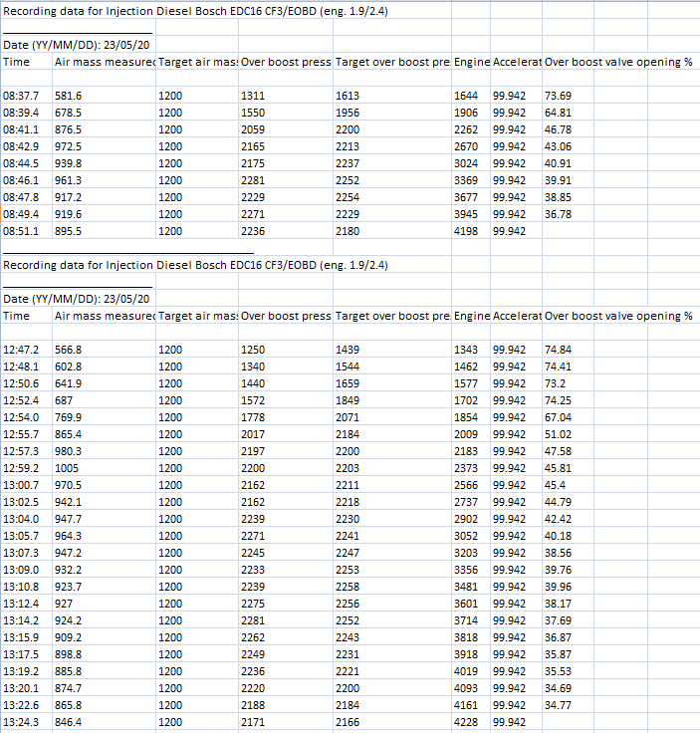
Task: Select the cell showing 939.8
Action: click(69, 163)
